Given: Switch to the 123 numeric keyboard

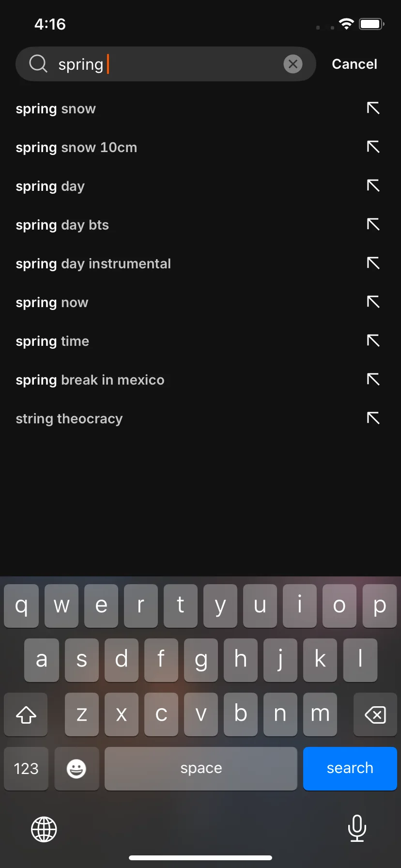Looking at the screenshot, I should [x=26, y=769].
